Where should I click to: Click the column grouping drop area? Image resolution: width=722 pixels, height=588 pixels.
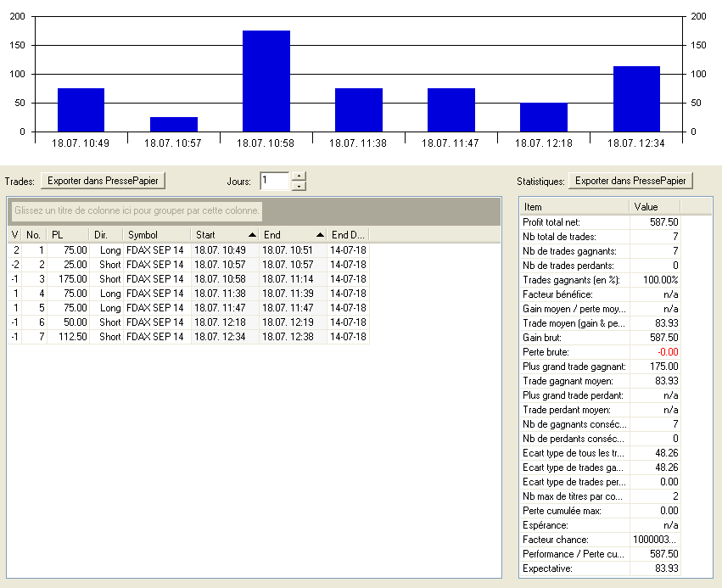click(255, 210)
